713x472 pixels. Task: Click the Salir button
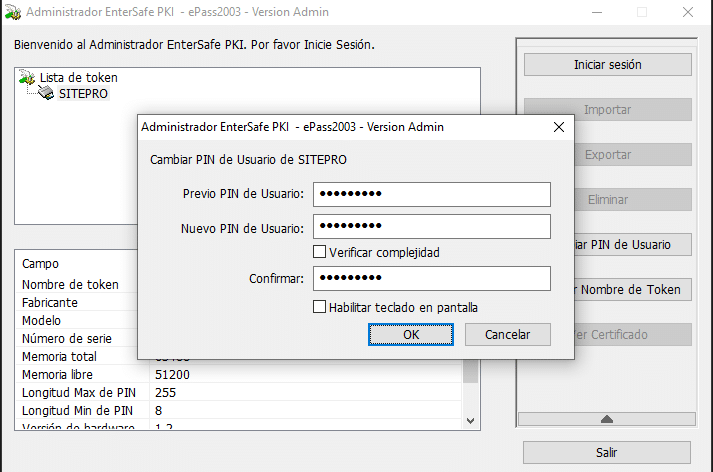[607, 452]
